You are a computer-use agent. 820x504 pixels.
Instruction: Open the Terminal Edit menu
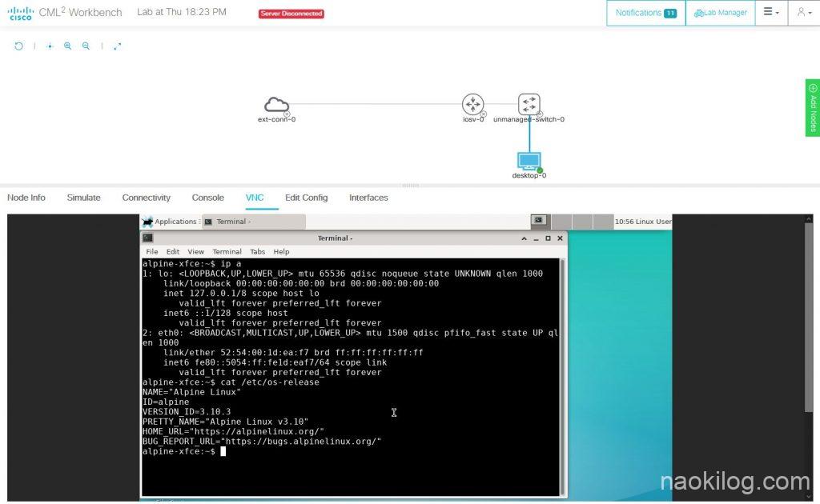[173, 252]
